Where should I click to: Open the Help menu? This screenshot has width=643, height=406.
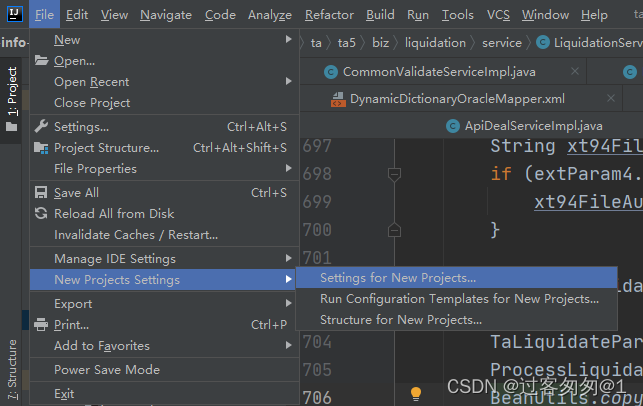[594, 15]
